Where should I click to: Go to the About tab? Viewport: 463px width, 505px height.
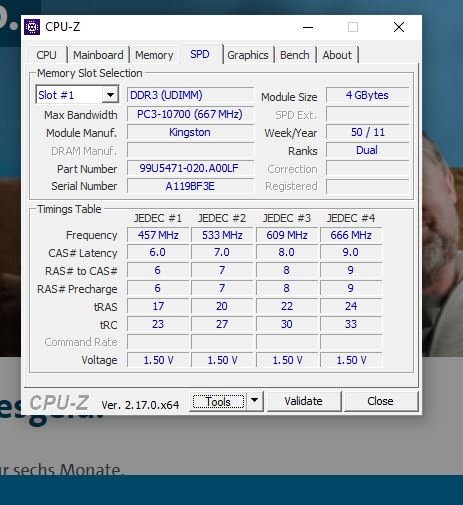(x=337, y=55)
